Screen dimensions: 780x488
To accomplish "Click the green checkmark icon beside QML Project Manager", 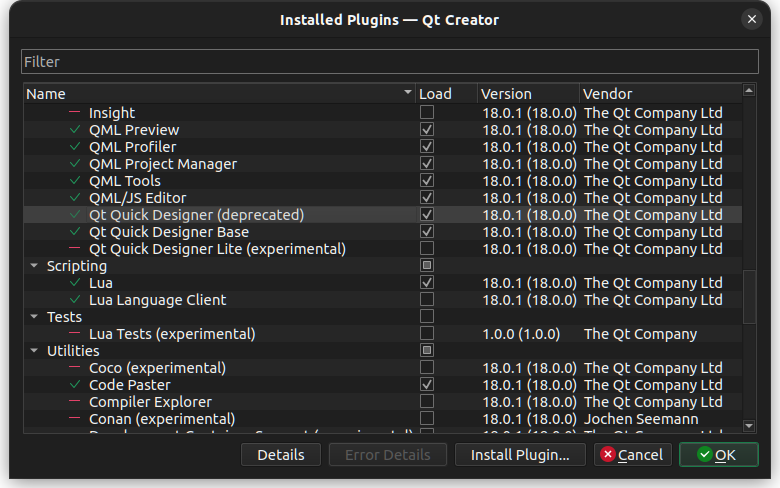I will tap(75, 163).
